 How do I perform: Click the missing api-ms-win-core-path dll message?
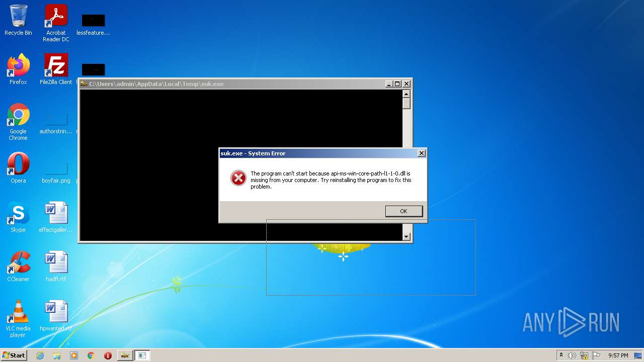(x=331, y=180)
